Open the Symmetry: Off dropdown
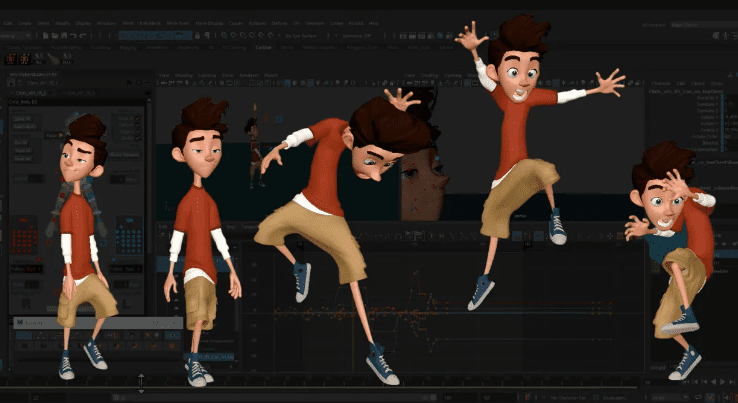 357,35
